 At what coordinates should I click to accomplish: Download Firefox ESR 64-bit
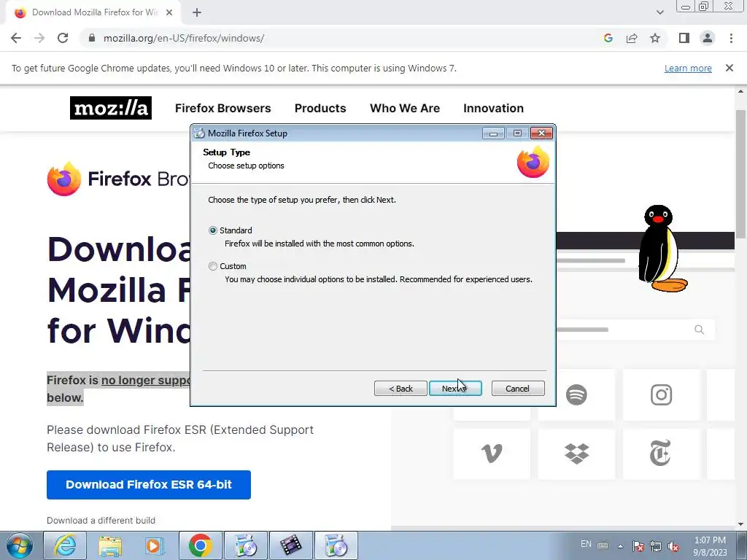[149, 485]
